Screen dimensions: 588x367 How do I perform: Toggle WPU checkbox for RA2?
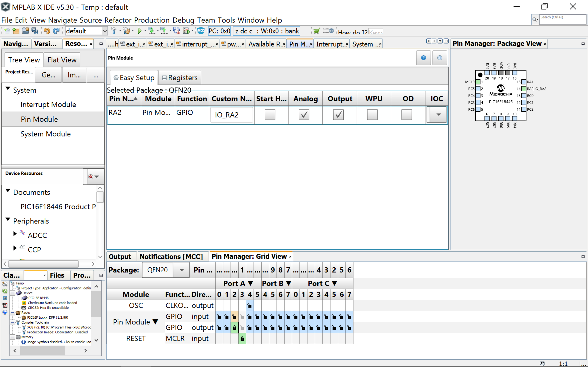click(372, 115)
